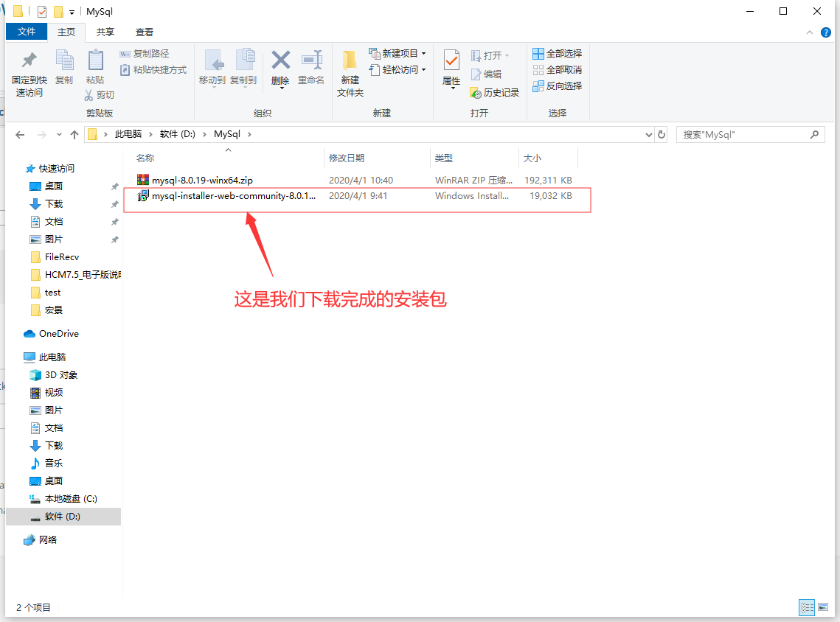Click the 重命名 (Rename) icon
The height and width of the screenshot is (622, 840).
(x=311, y=66)
